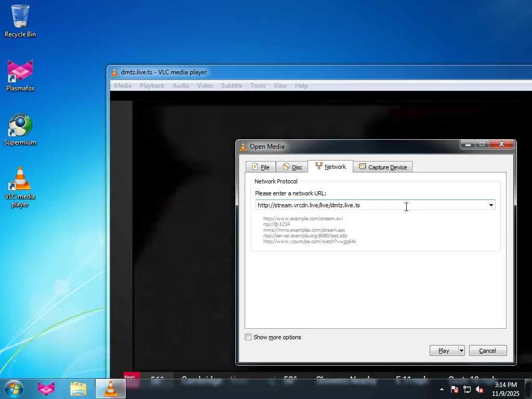The image size is (532, 399).
Task: Open the Recycle Bin desktop icon
Action: coord(20,21)
